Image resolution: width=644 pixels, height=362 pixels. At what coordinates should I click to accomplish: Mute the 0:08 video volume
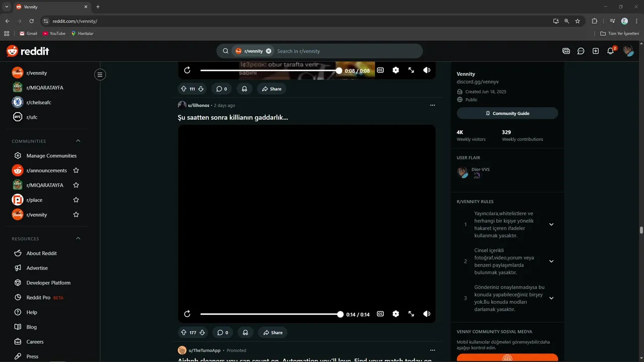pyautogui.click(x=427, y=70)
